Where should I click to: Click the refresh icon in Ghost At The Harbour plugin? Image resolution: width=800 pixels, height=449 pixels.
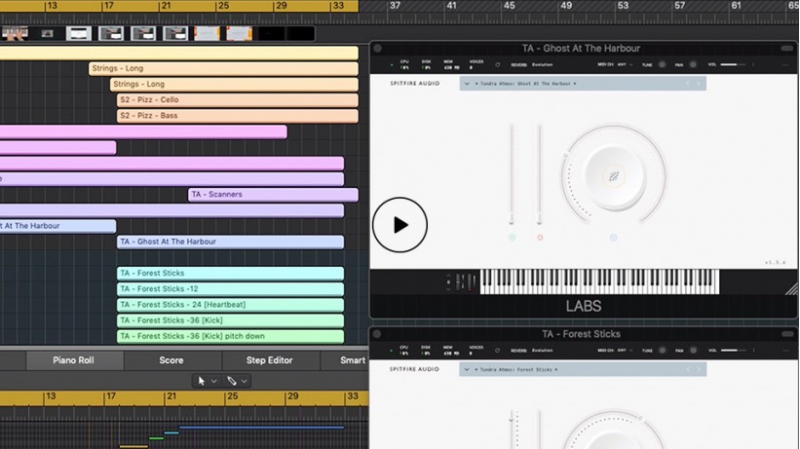(x=497, y=65)
